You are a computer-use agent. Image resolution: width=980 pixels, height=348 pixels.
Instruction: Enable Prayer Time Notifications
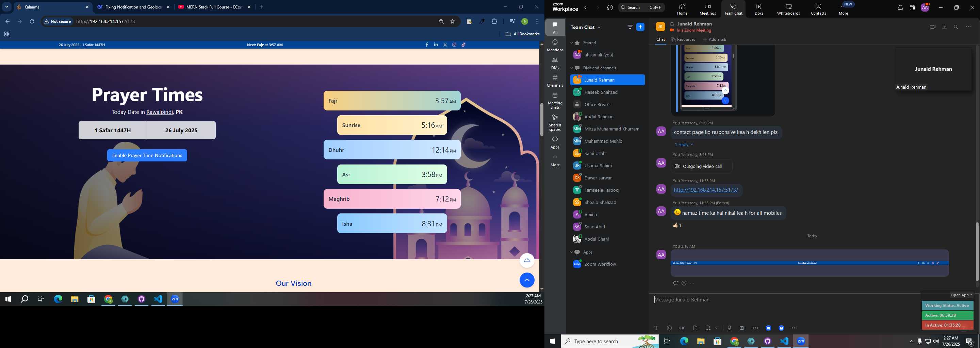pos(147,155)
